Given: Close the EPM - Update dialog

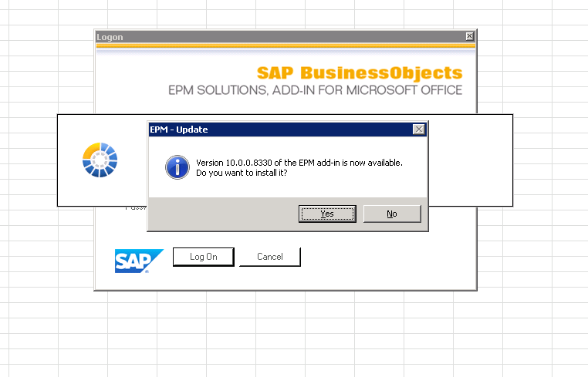Looking at the screenshot, I should pos(418,130).
